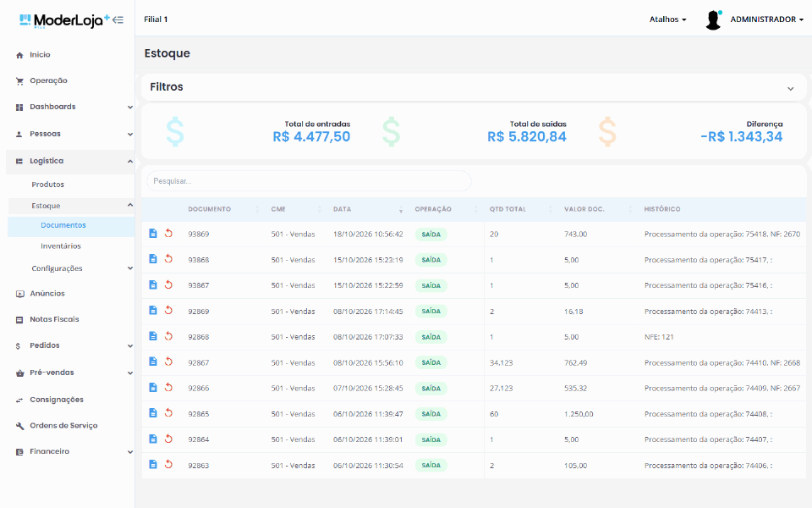This screenshot has height=508, width=812.
Task: Open document icon for row 92865
Action: pos(153,412)
